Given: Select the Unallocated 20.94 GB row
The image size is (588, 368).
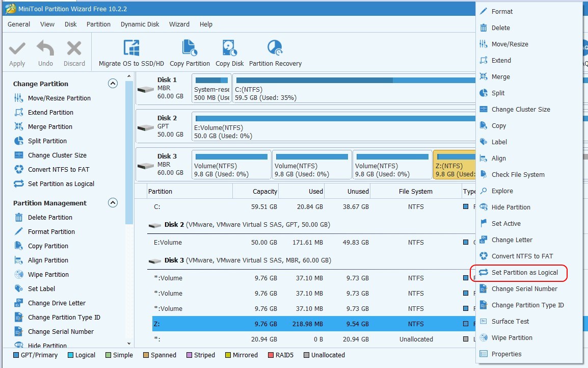Looking at the screenshot, I should pos(313,339).
